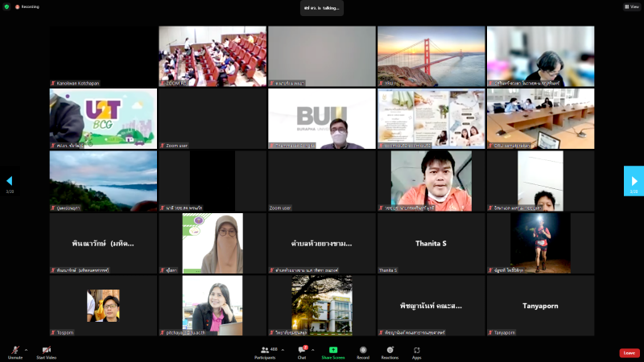Click the green encryption shield icon
This screenshot has height=362, width=644.
(6, 6)
